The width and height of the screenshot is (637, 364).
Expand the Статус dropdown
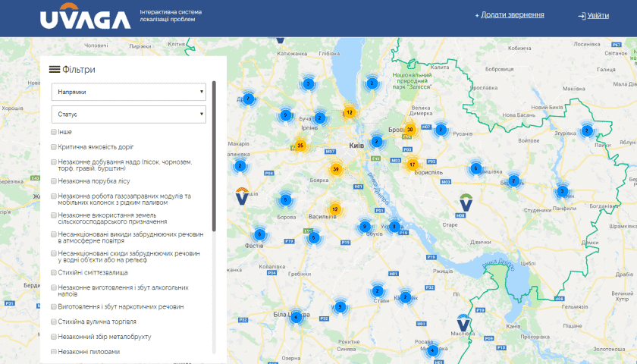point(129,114)
